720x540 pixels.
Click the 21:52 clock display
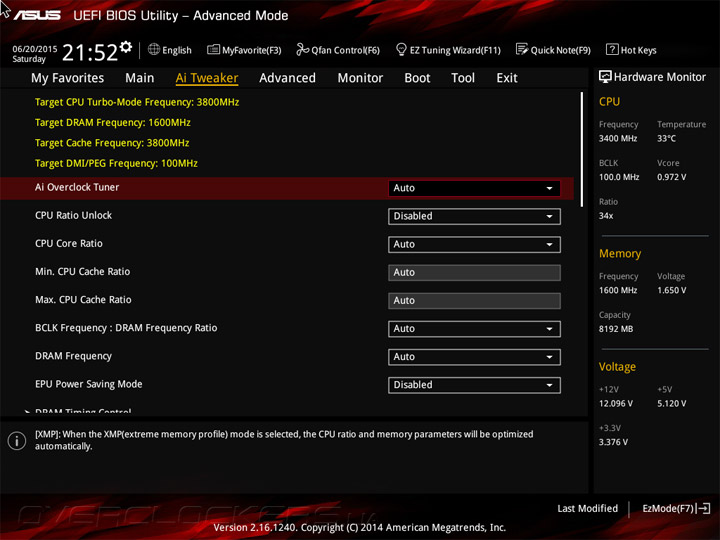90,52
